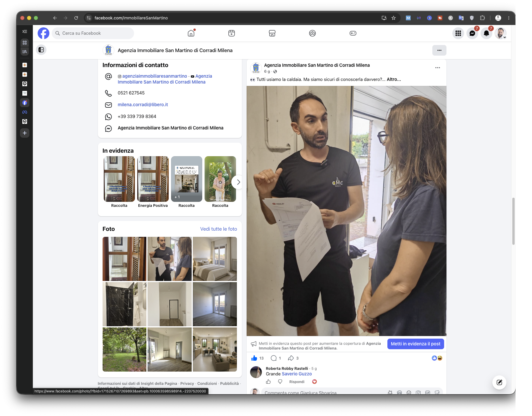The image size is (532, 416).
Task: Show next In evidenza items arrow
Action: tap(238, 182)
